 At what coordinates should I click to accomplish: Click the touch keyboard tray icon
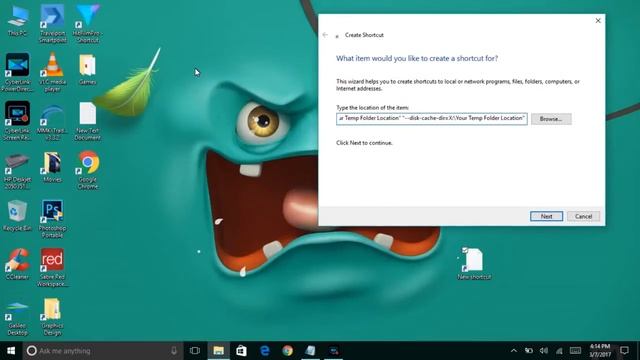575,351
